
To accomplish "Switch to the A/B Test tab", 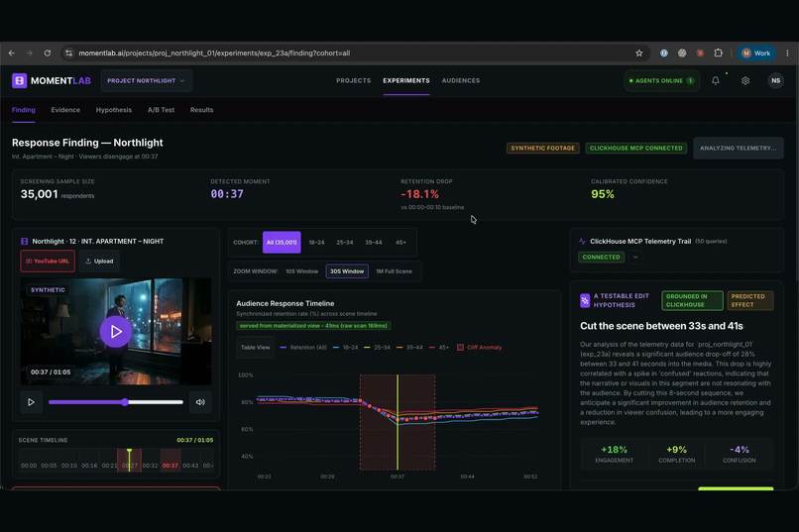I will (161, 110).
